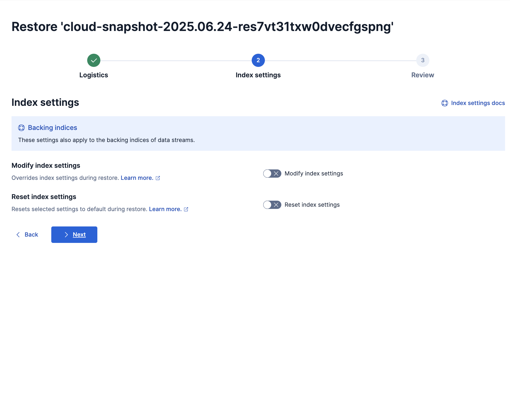This screenshot has width=510, height=420.
Task: Click the 'Modify index settings' section heading
Action: coord(46,166)
